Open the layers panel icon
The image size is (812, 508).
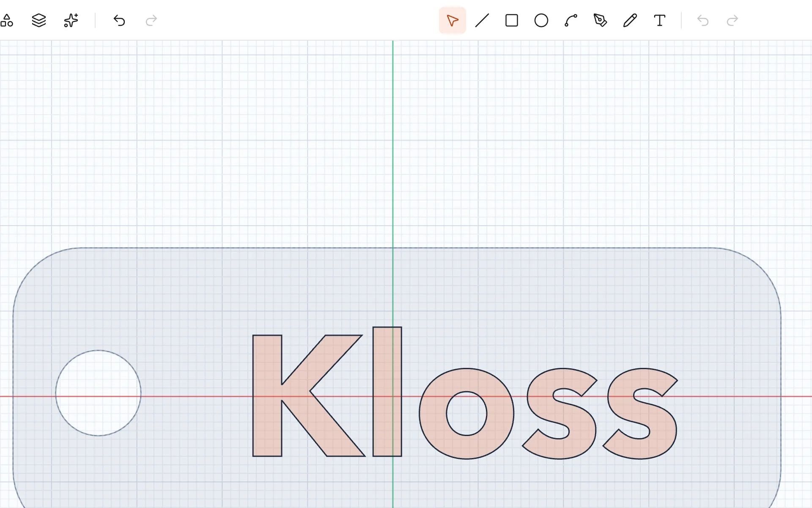pyautogui.click(x=39, y=20)
